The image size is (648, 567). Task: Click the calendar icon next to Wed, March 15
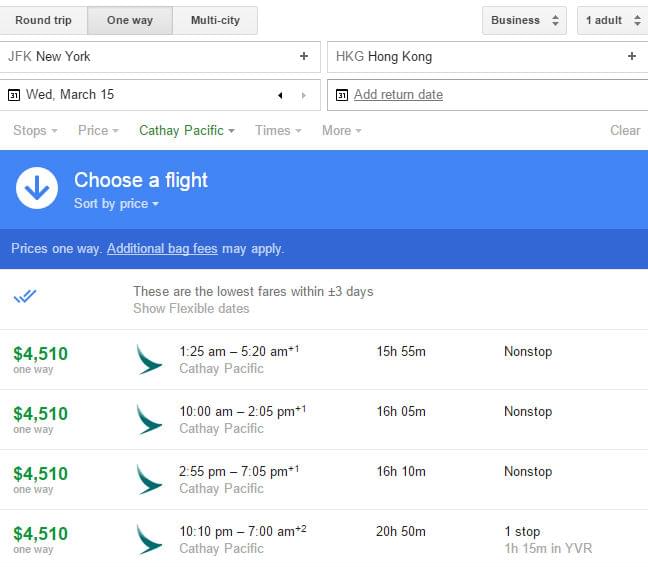point(14,95)
